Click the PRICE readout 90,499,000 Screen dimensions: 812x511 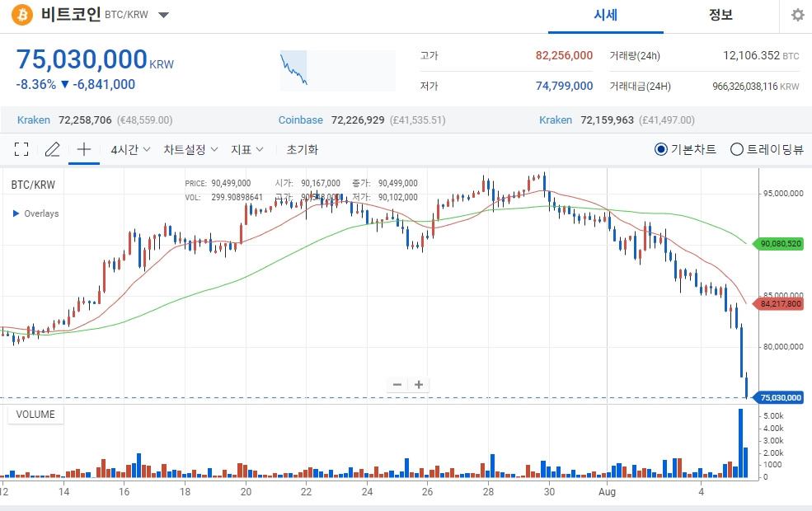tap(231, 183)
